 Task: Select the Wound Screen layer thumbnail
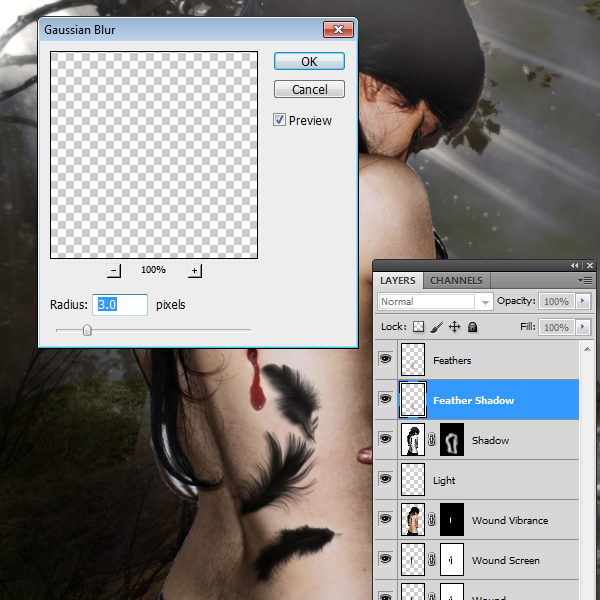413,559
